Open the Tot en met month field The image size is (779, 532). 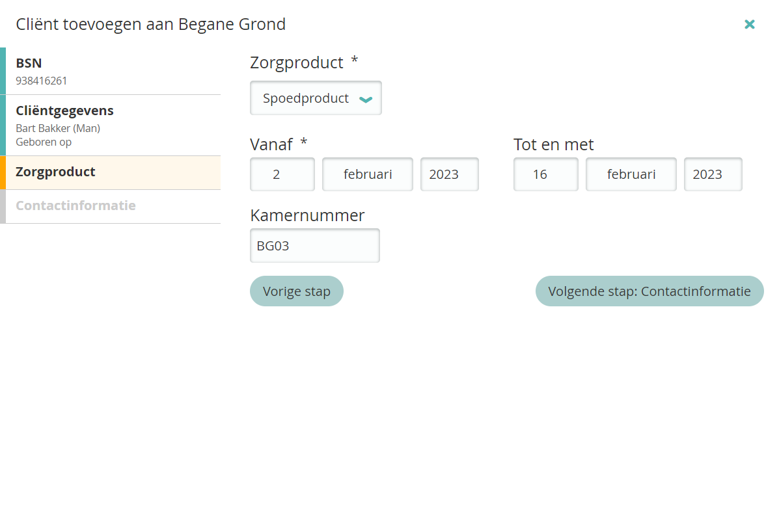click(x=631, y=174)
